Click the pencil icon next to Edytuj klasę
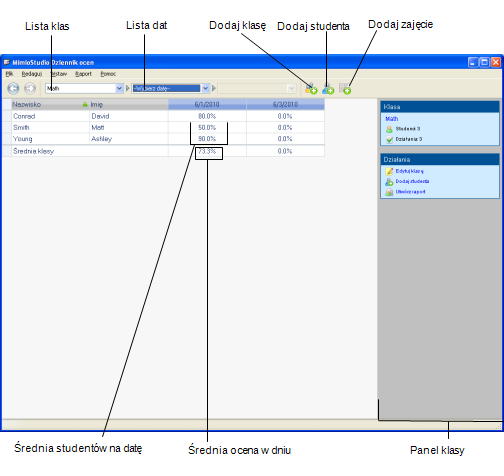 (x=389, y=171)
